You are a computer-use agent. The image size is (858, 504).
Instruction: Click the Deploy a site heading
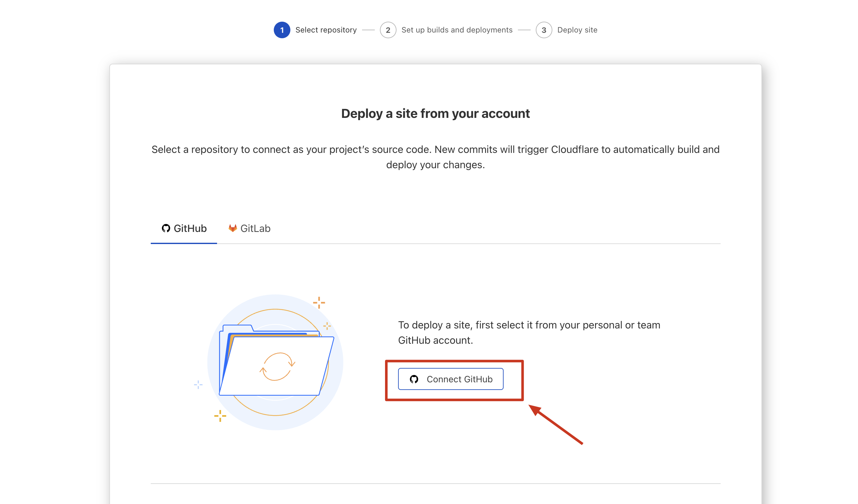[435, 113]
